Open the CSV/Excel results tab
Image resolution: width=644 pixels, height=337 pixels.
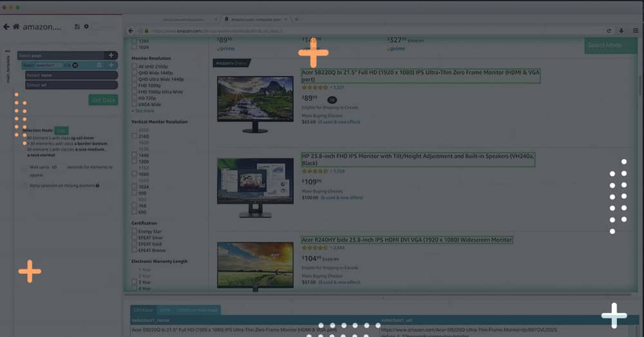pos(143,310)
